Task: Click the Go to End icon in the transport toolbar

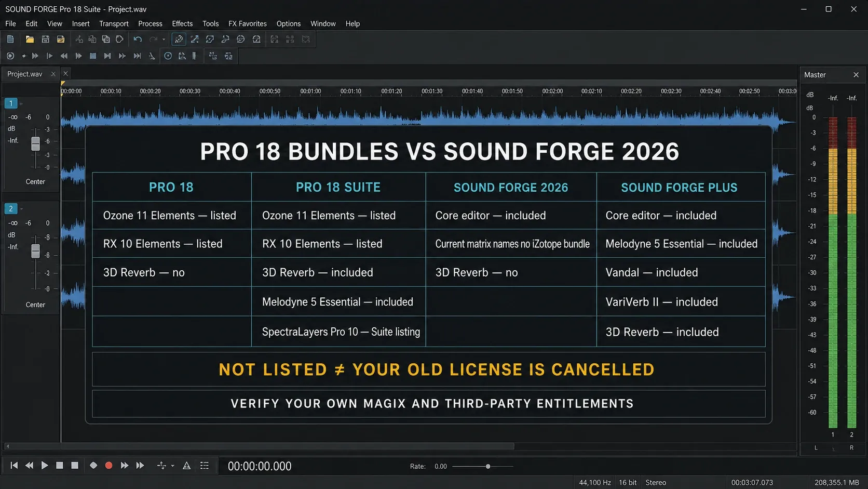Action: (x=137, y=56)
